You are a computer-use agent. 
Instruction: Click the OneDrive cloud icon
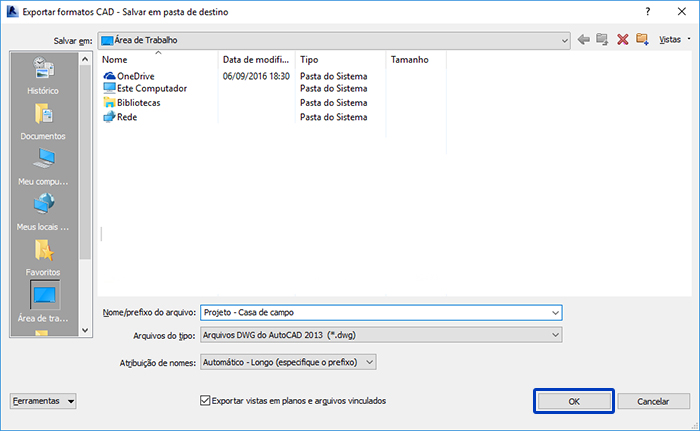point(109,76)
